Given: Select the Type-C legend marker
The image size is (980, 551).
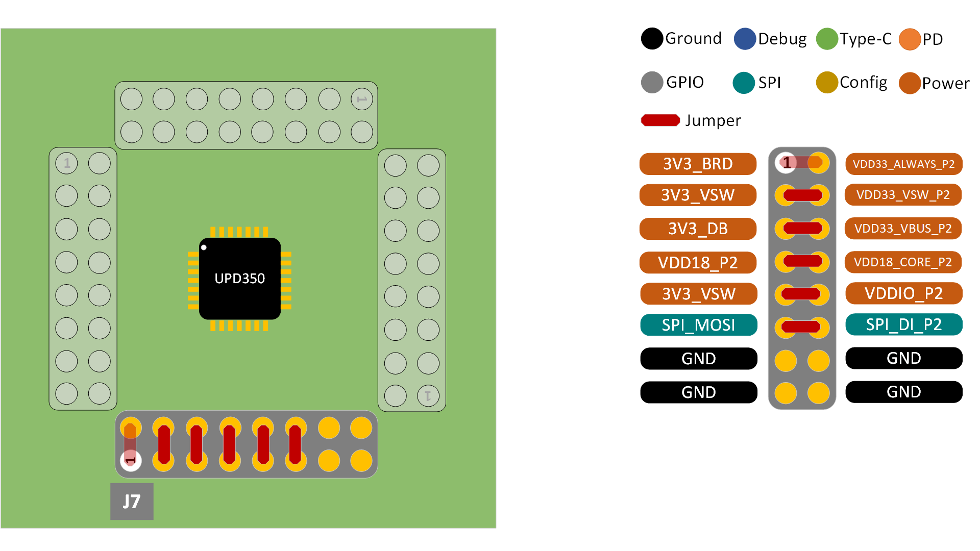Looking at the screenshot, I should point(828,38).
